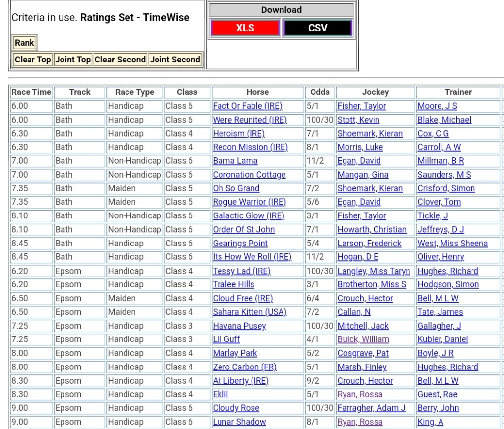Download ratings as XLS file

point(245,28)
